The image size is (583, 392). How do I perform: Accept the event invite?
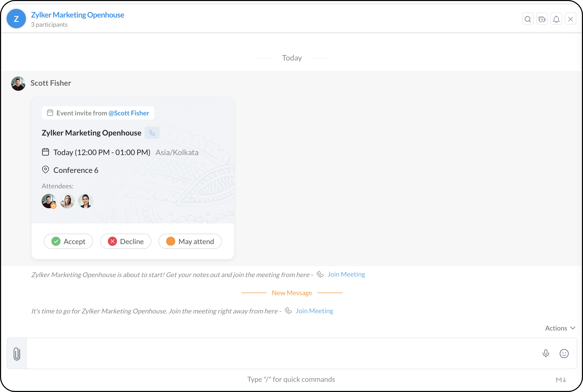(68, 241)
